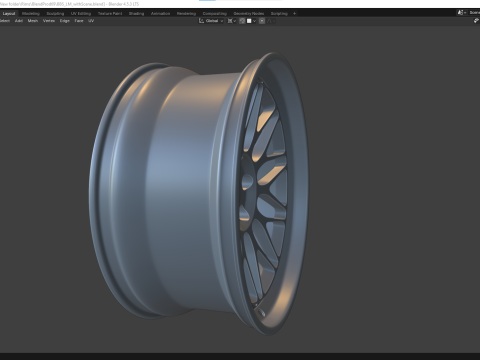Toggle the snap magnet icon

tap(242, 21)
